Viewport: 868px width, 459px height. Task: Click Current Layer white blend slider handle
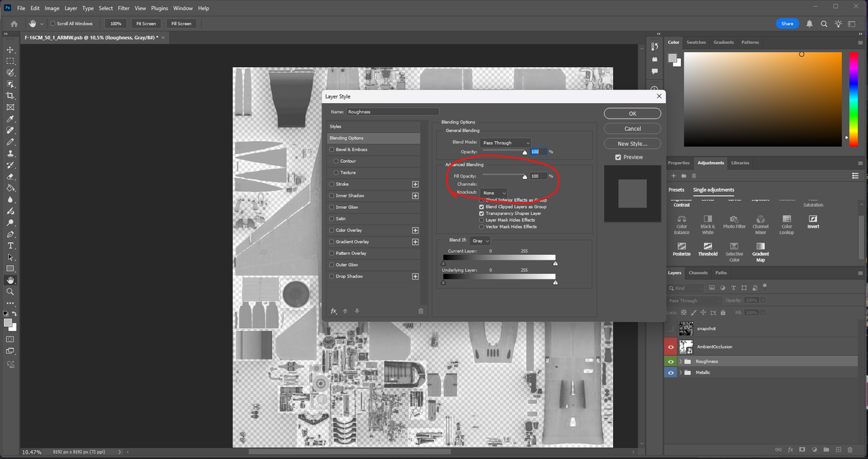point(555,264)
